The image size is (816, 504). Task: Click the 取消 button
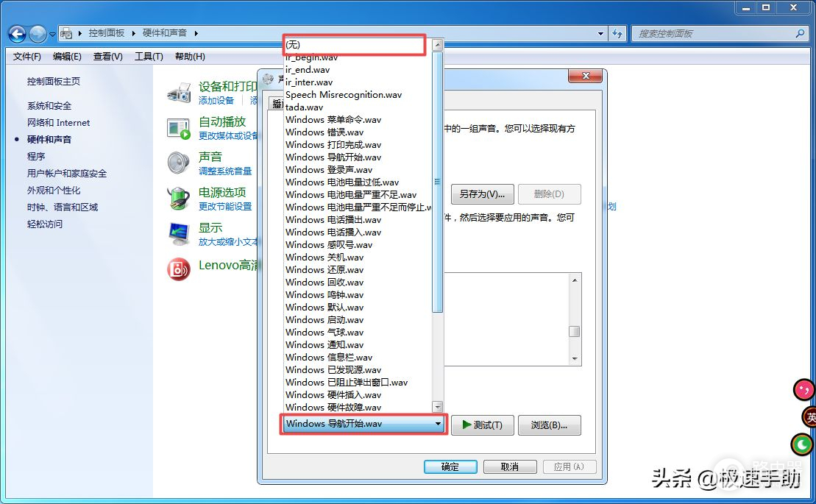510,466
